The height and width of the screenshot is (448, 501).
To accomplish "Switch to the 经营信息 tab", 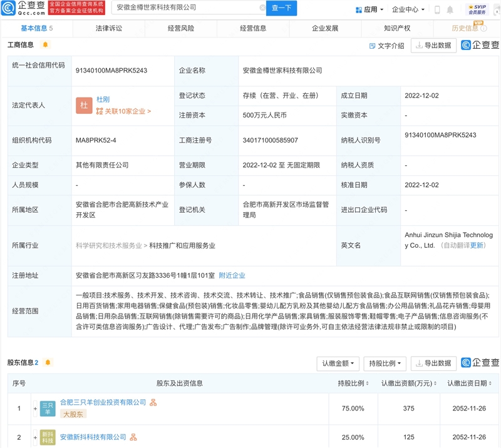I will tap(253, 28).
